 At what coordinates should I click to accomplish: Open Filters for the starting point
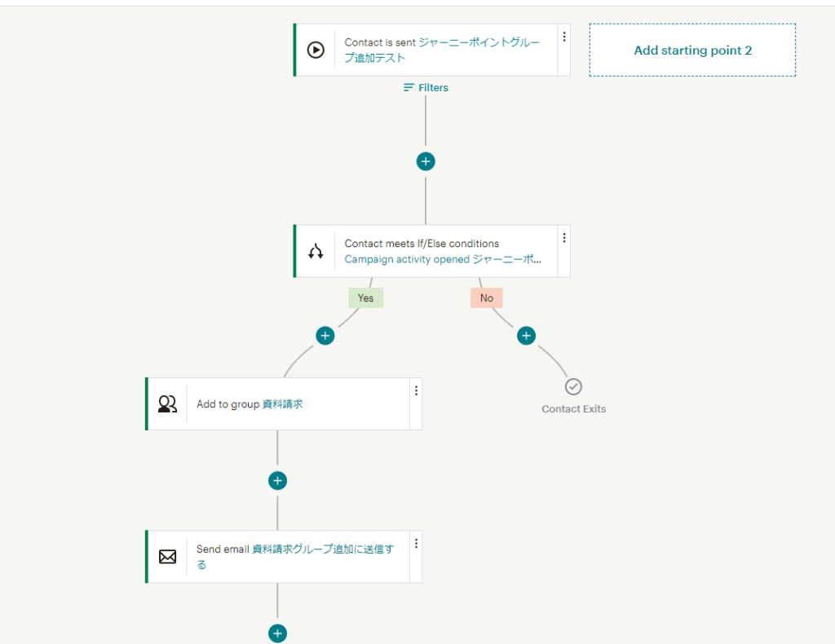[x=426, y=88]
